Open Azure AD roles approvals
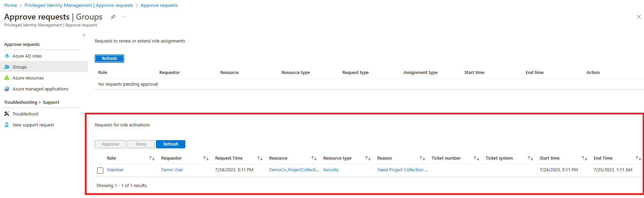644x198 pixels. tap(27, 56)
